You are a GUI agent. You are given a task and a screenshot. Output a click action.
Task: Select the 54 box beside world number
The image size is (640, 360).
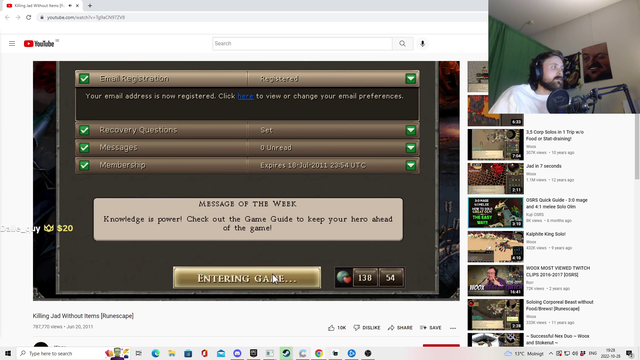(391, 278)
